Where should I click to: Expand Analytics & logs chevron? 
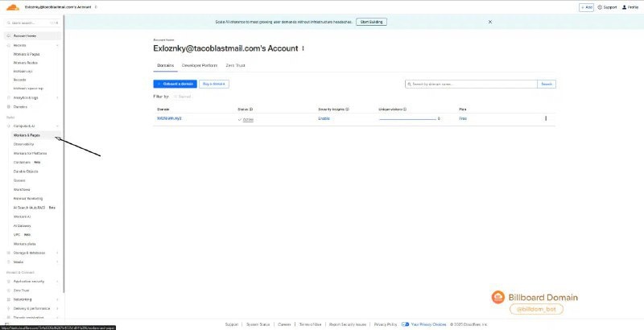pos(57,97)
